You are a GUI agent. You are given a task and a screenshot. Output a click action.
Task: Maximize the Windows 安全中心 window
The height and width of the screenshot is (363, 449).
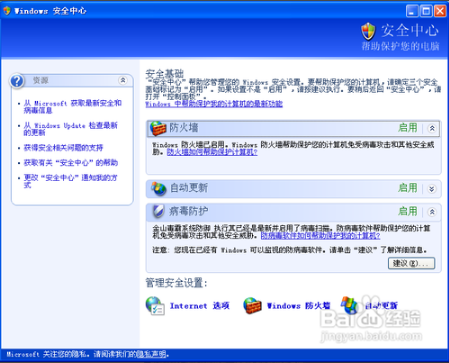pos(426,11)
